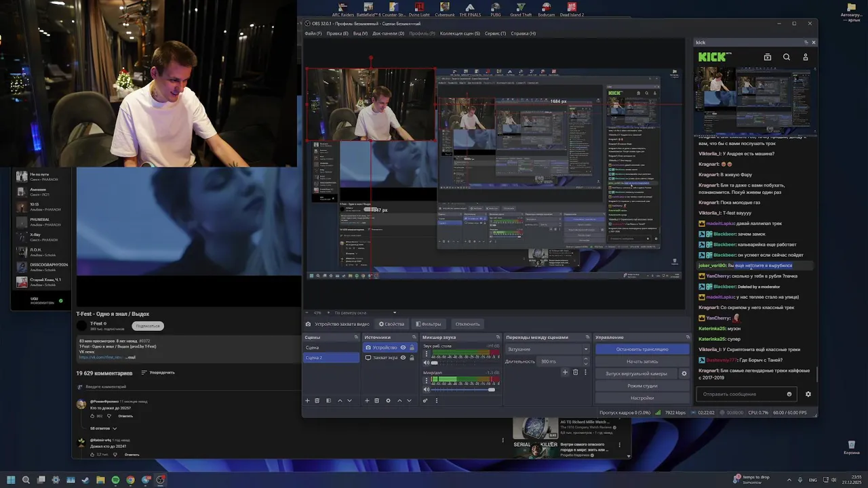Open Kick chat settings gear
The image size is (868, 488).
[808, 394]
